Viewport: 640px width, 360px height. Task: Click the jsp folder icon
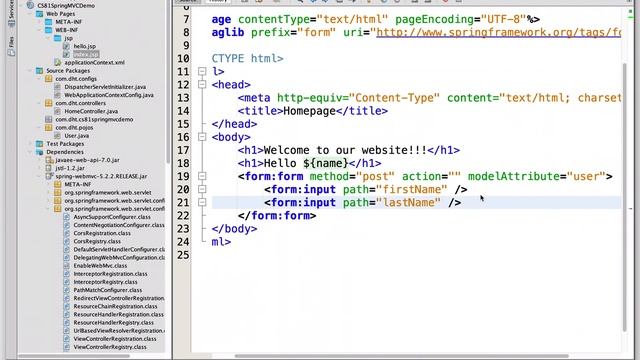58,38
